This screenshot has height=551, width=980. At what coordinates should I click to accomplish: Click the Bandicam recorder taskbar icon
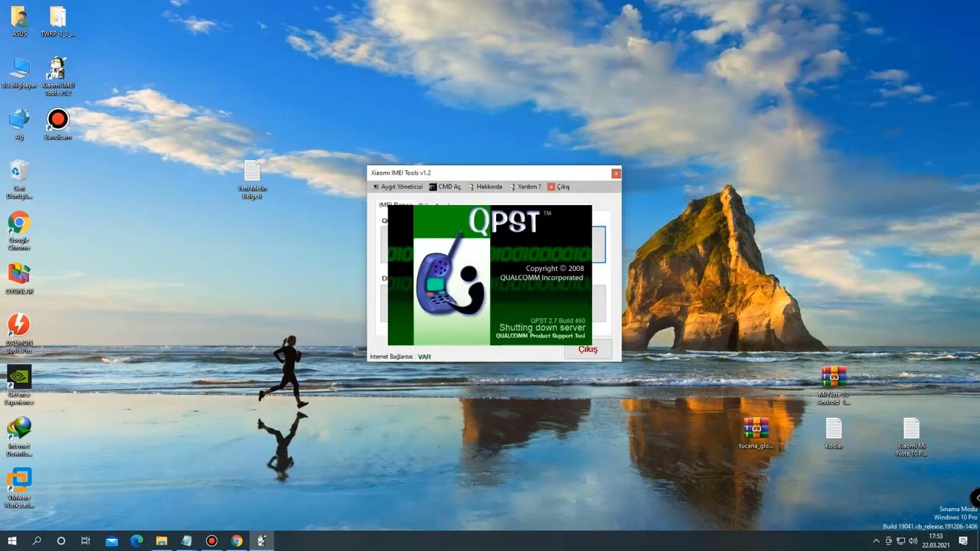tap(211, 541)
